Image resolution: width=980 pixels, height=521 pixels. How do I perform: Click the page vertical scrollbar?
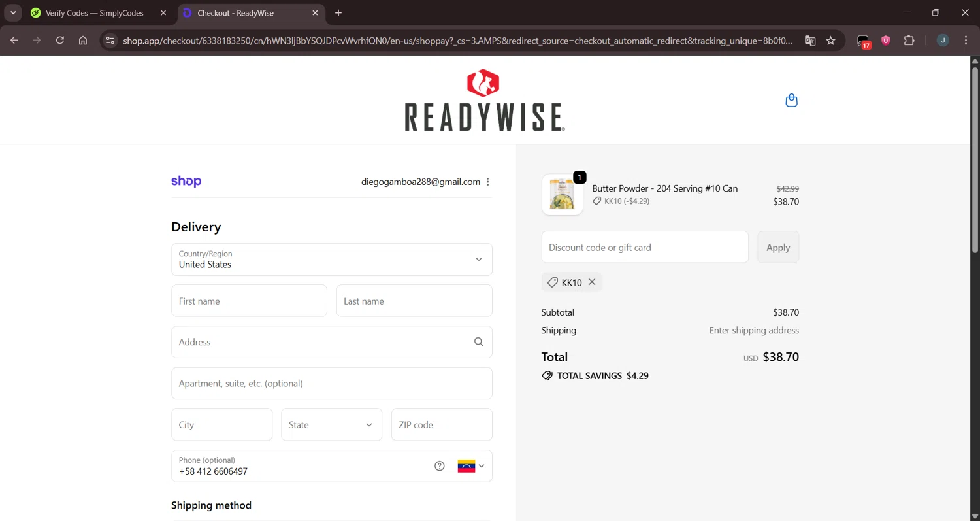(975, 160)
